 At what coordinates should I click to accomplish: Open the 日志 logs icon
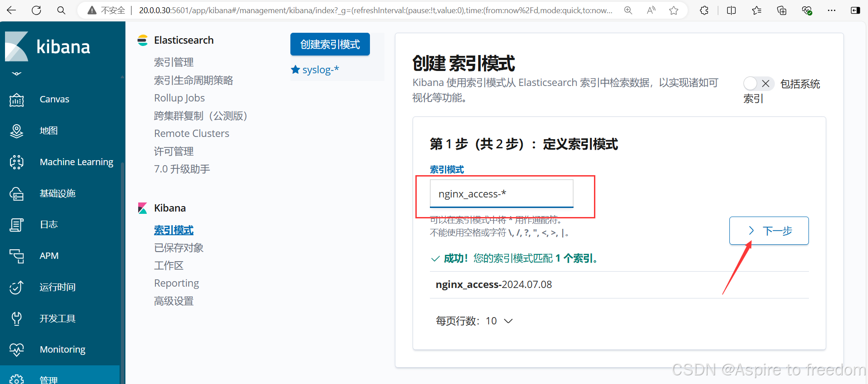[17, 224]
